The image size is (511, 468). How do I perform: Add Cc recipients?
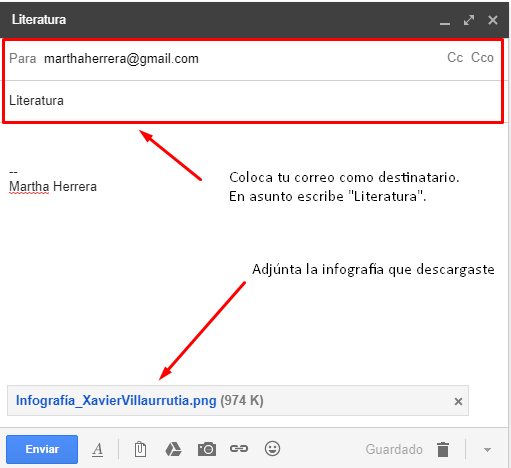455,58
